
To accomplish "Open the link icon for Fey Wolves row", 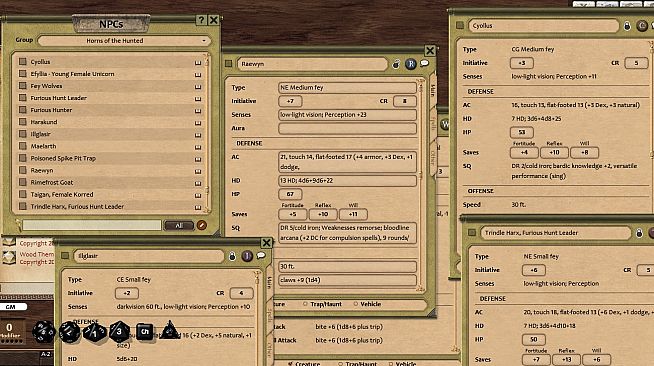I will click(198, 87).
